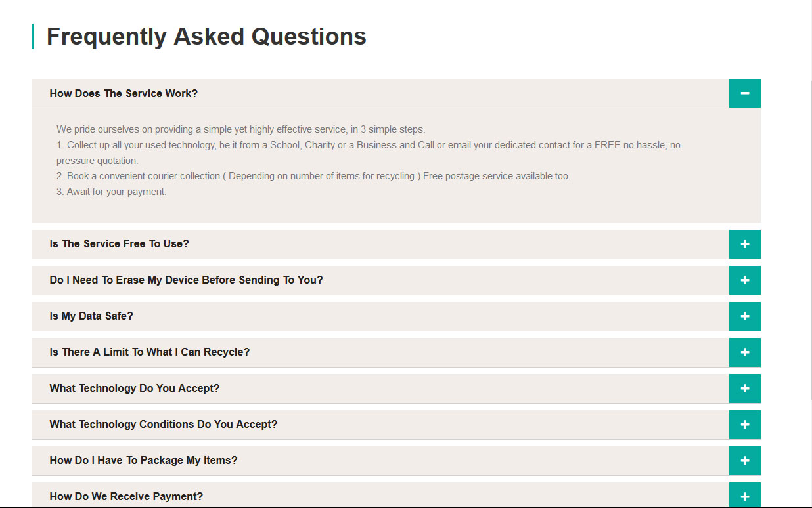Click the answer paragraph about 3 simple steps

[369, 161]
